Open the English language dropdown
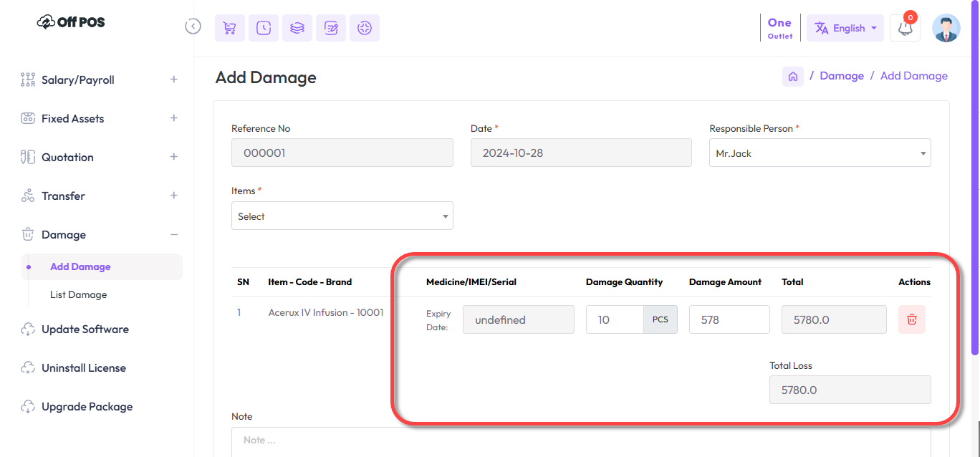 tap(845, 28)
